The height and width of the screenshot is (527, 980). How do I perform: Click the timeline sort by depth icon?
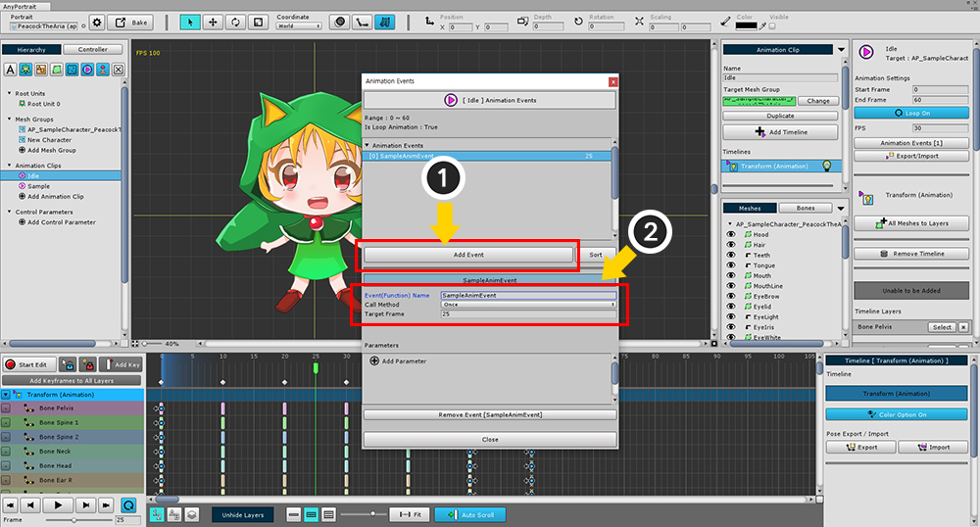click(192, 514)
